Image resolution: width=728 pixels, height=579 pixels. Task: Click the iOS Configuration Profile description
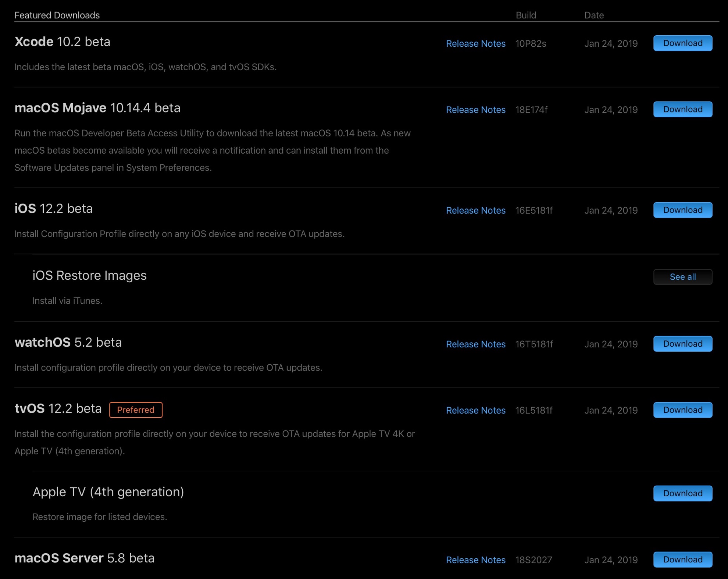click(x=179, y=234)
